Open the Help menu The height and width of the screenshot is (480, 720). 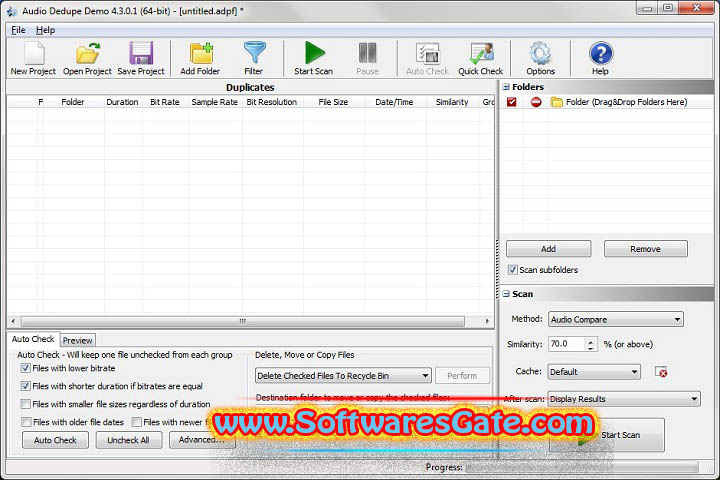point(45,30)
